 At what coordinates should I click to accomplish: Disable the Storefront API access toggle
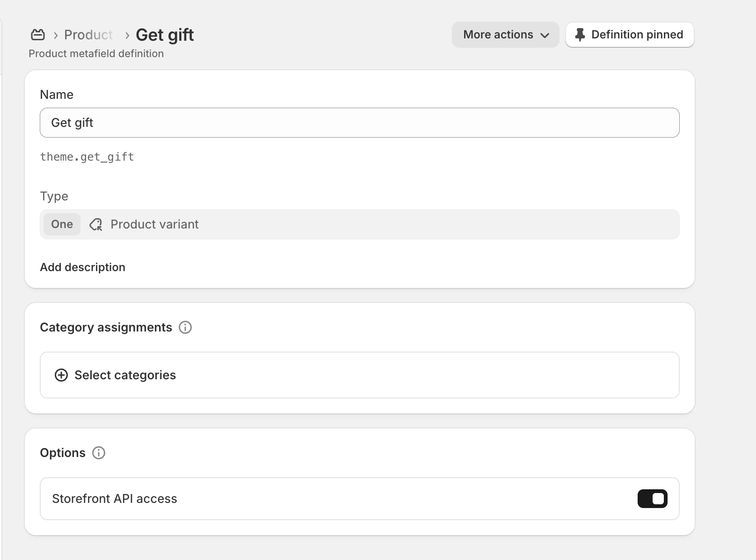coord(652,499)
